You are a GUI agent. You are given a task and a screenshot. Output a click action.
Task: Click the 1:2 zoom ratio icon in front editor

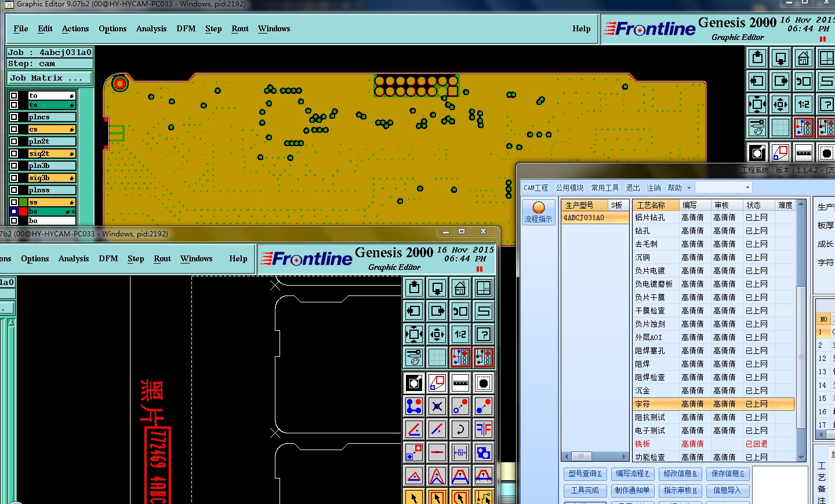pos(460,334)
